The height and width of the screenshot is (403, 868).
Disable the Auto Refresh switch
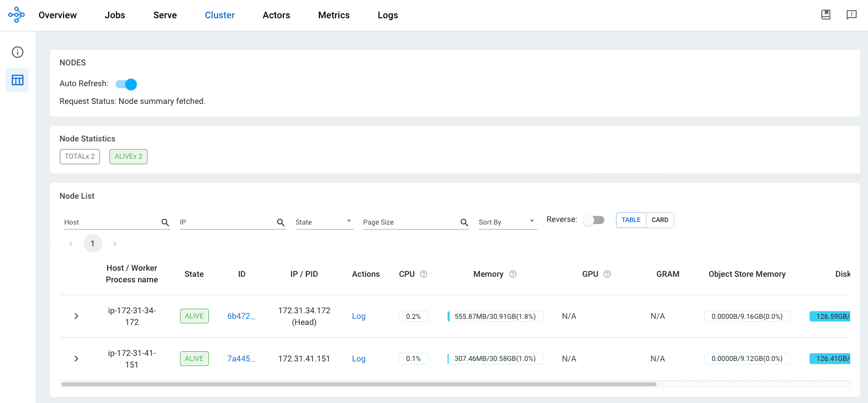pyautogui.click(x=126, y=84)
